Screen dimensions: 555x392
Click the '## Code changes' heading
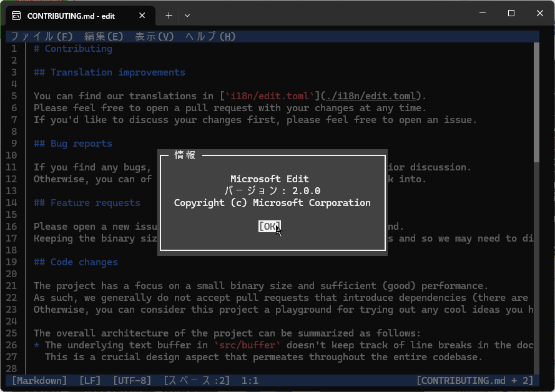pyautogui.click(x=76, y=262)
